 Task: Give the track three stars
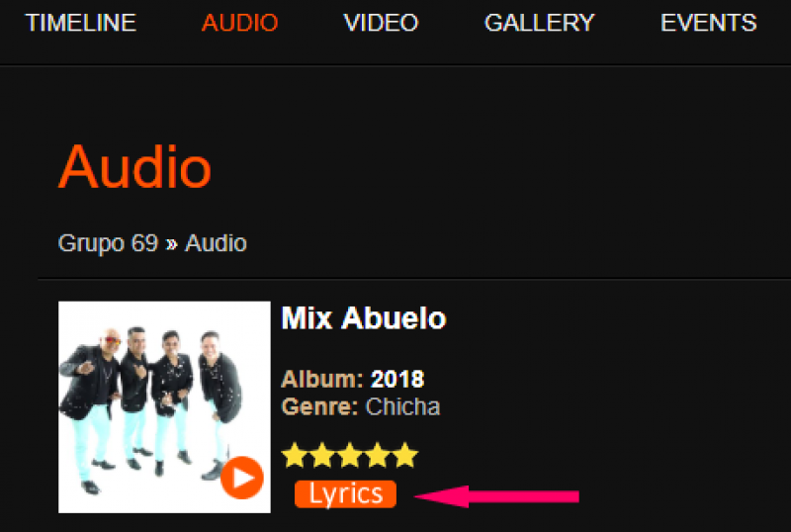tap(350, 455)
